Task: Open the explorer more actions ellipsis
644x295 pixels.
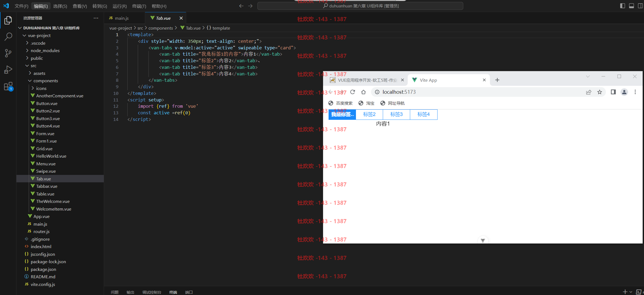Action: coord(96,18)
